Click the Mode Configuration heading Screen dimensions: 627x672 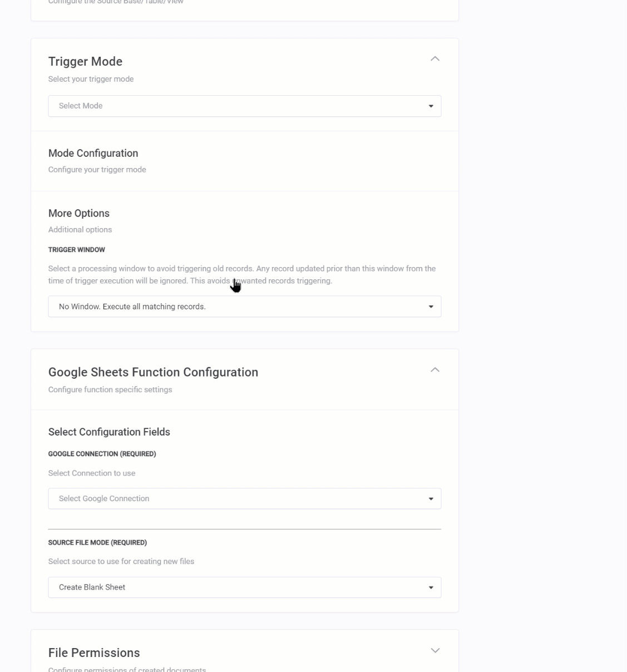coord(93,154)
